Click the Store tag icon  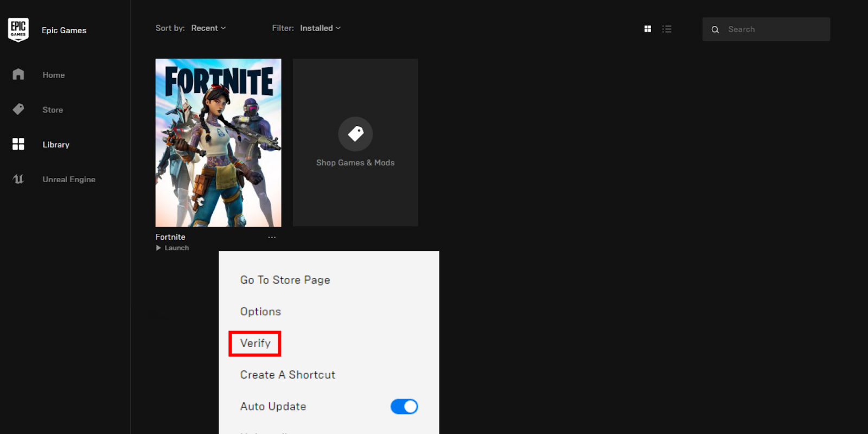(18, 109)
